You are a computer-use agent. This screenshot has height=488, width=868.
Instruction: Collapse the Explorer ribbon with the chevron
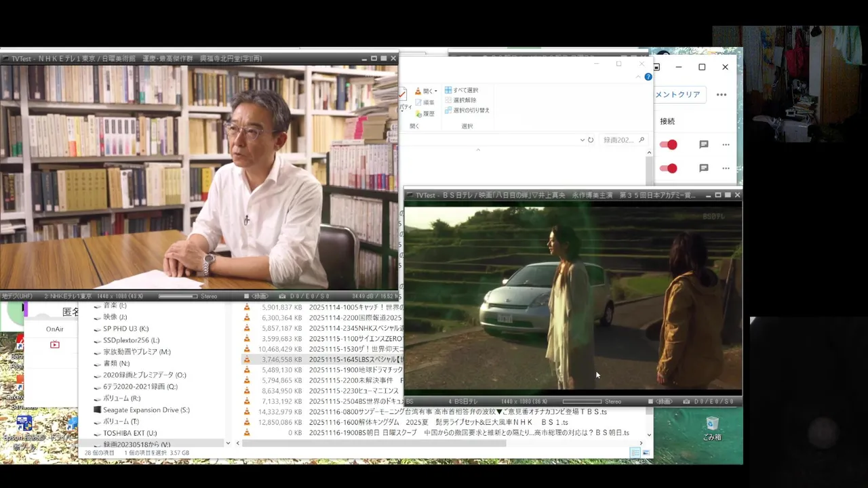coord(637,77)
